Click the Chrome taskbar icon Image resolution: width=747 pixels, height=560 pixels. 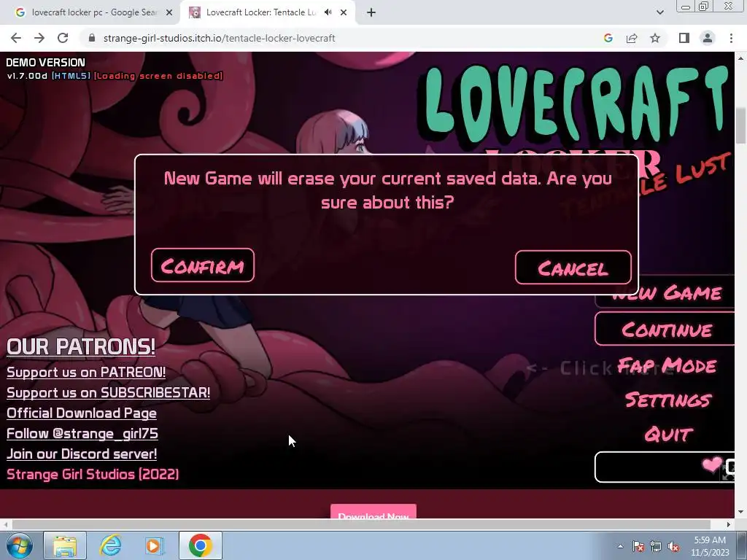pos(200,545)
